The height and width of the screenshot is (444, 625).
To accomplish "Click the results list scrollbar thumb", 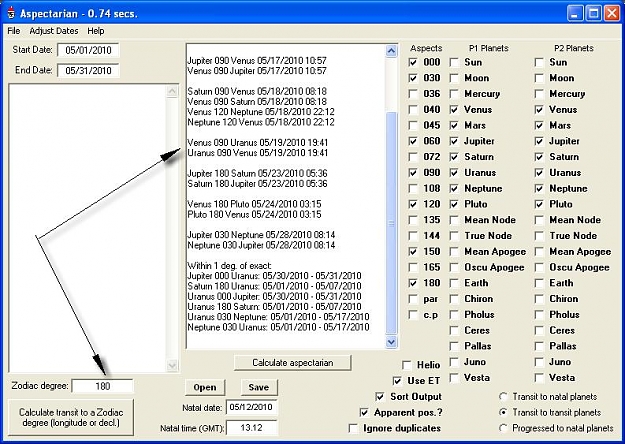I will coord(391,223).
